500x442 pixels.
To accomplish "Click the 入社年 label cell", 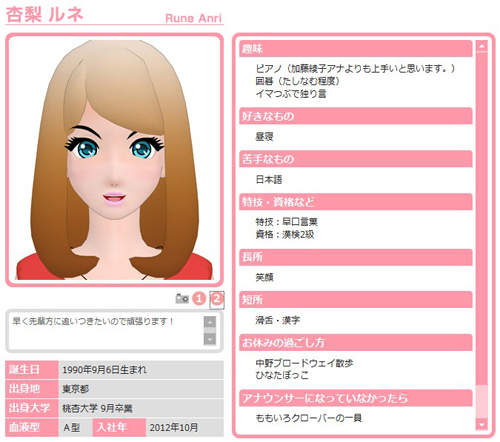I will coord(119,427).
